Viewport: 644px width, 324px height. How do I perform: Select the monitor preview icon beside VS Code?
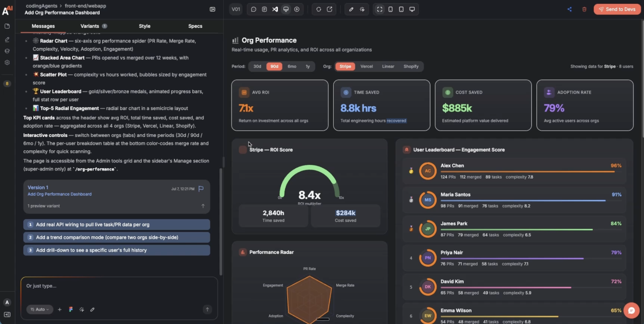point(286,9)
